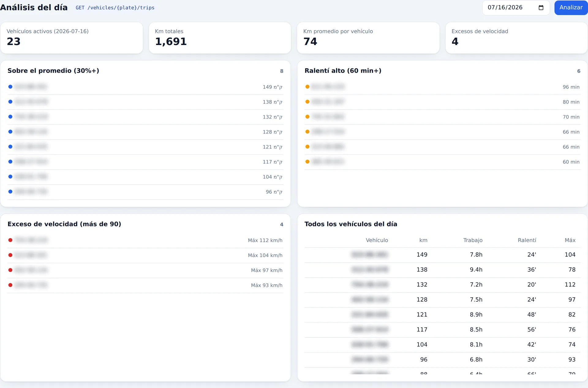The image size is (588, 388).
Task: Click the orange dot beside 60 min row
Action: [307, 162]
